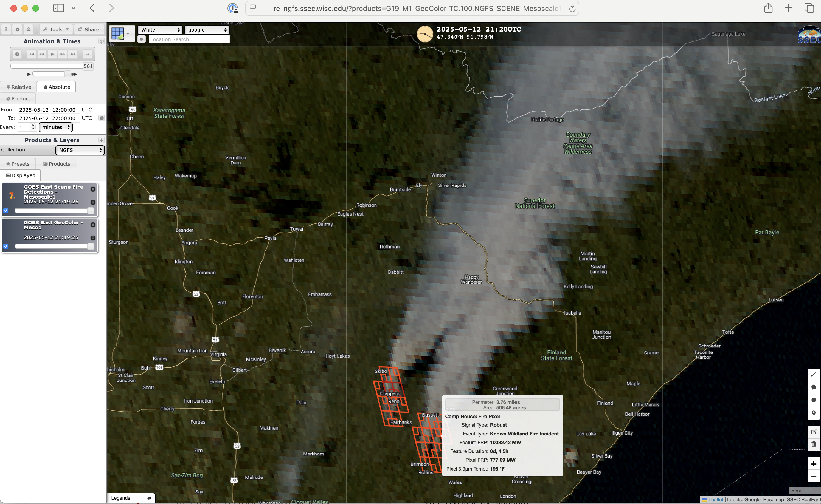Open the Displayed tab
Viewport: 821px width, 504px height.
pyautogui.click(x=21, y=175)
